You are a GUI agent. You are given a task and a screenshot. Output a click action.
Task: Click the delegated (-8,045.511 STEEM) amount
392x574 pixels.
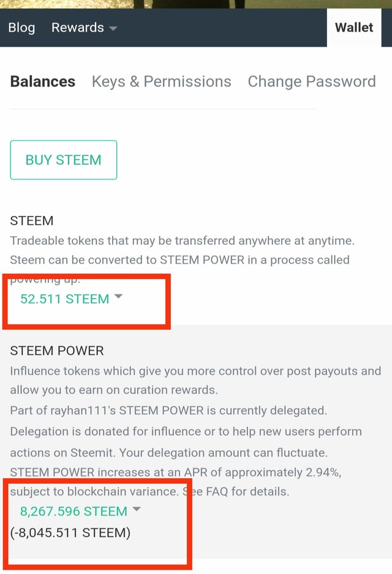point(70,533)
